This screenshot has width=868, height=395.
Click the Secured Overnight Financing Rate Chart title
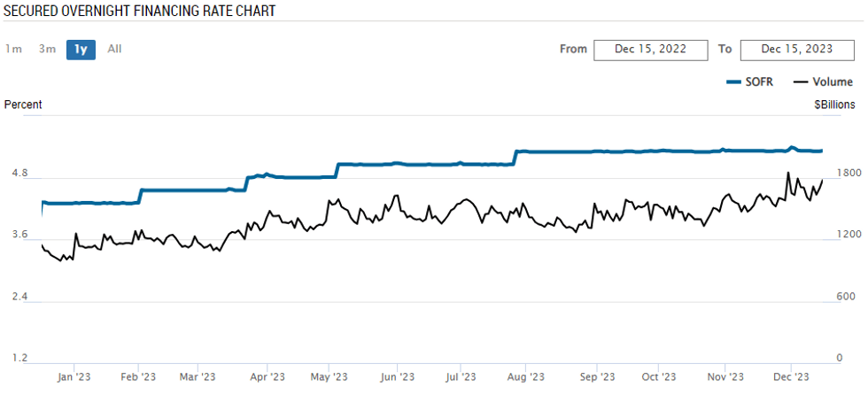tap(140, 12)
